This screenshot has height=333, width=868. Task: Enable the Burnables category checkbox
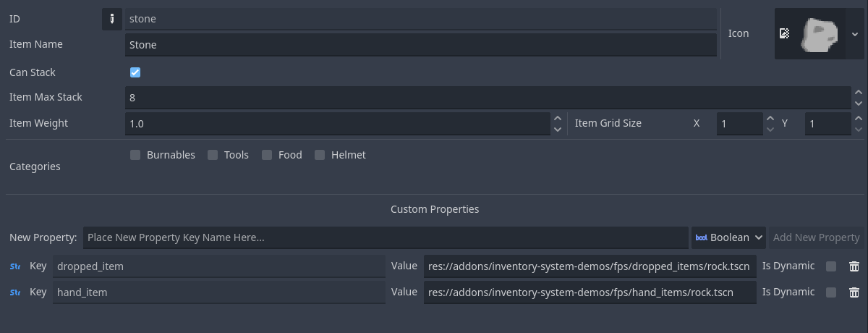click(x=135, y=155)
